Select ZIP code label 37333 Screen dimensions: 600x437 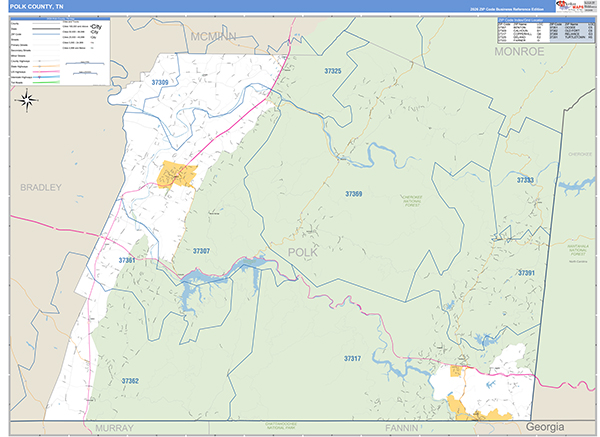click(x=525, y=180)
